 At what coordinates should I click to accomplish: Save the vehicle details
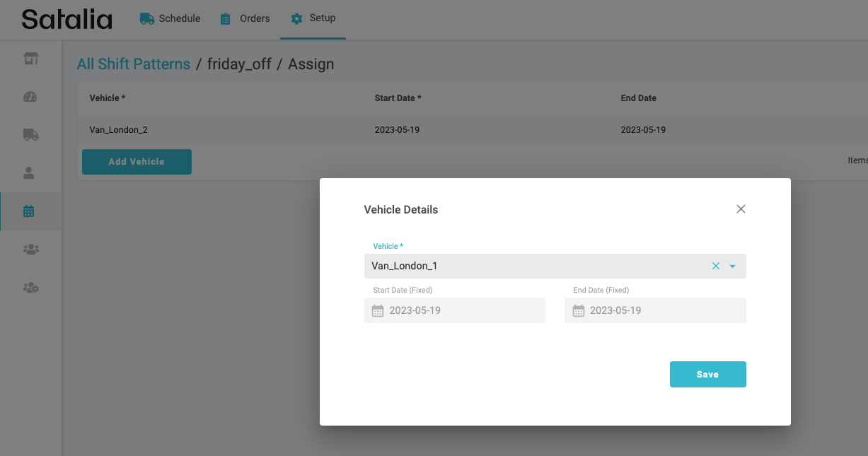(707, 375)
